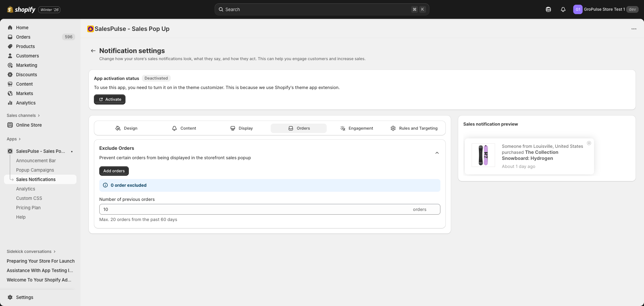Click the back arrow beside Notification settings
The image size is (644, 306).
93,50
